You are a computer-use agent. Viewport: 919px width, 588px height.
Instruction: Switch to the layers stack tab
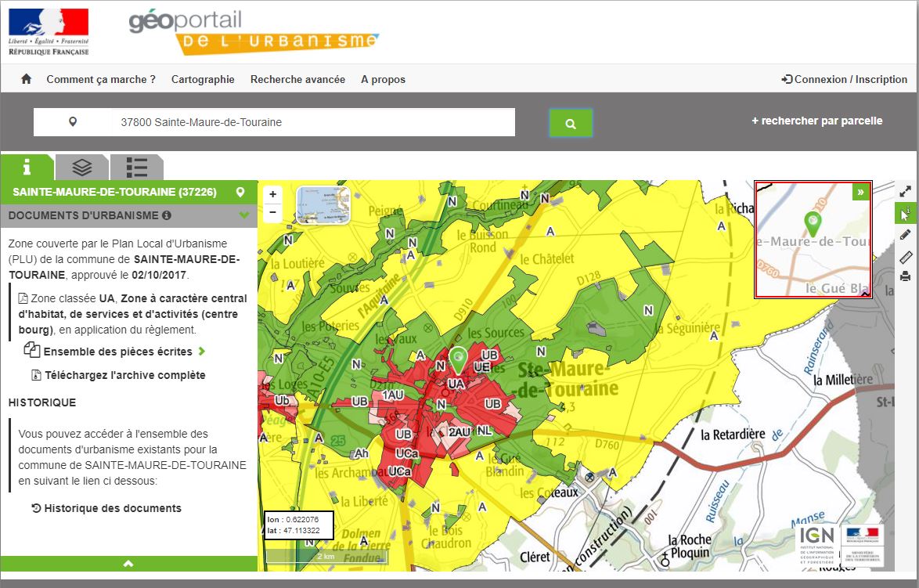coord(82,167)
